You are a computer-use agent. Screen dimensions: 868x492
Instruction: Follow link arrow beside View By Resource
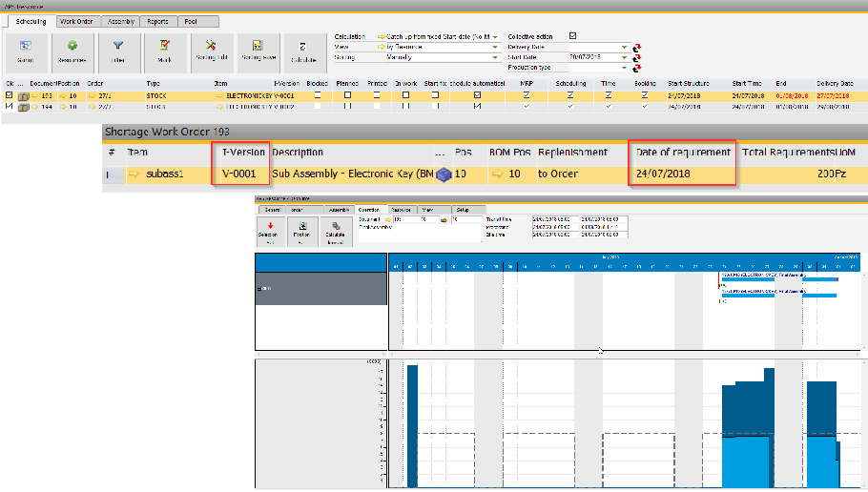(382, 47)
